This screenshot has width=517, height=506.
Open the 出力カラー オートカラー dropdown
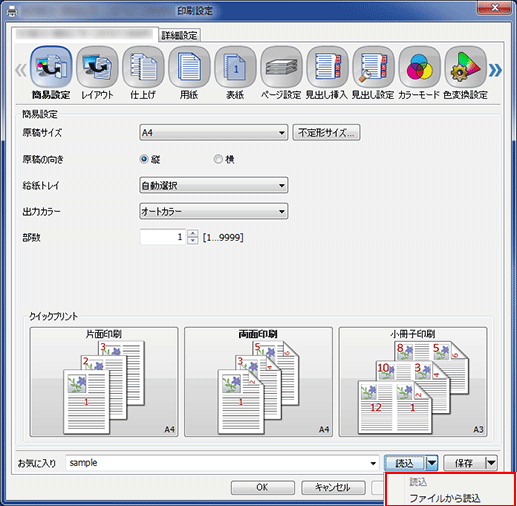tap(214, 211)
